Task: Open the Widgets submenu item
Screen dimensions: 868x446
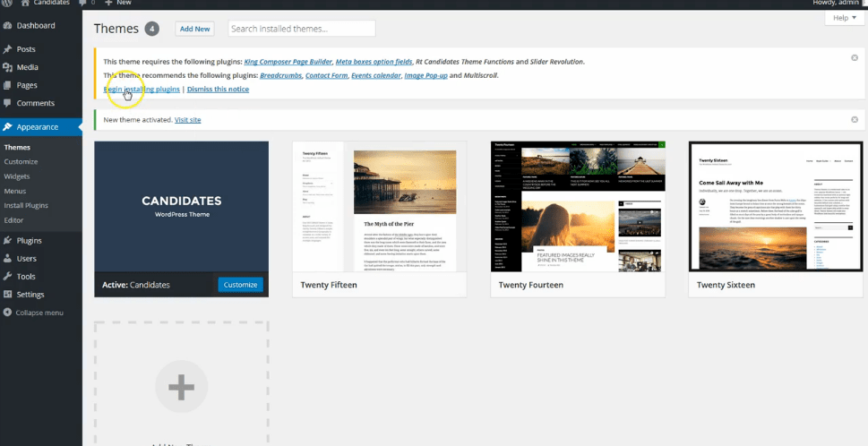Action: [17, 176]
